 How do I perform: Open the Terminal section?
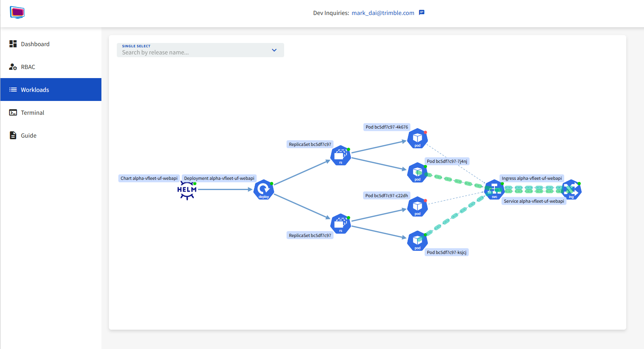(x=32, y=113)
